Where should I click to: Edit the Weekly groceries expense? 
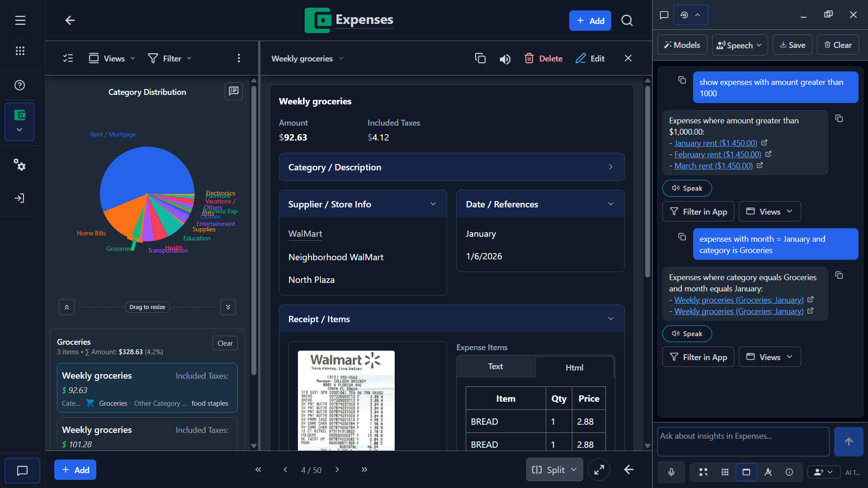pos(590,58)
